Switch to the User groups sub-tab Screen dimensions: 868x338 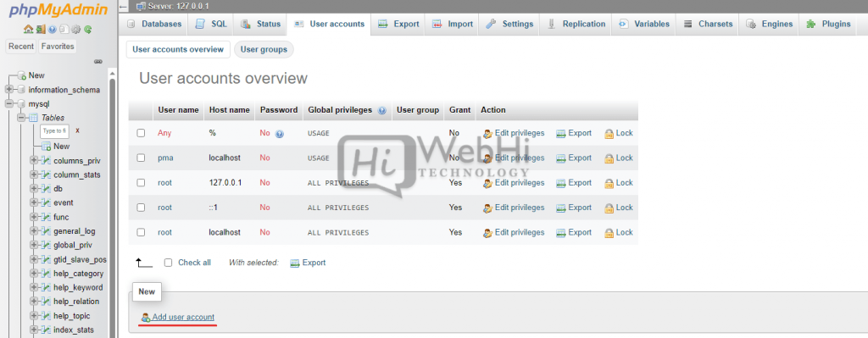[x=264, y=49]
